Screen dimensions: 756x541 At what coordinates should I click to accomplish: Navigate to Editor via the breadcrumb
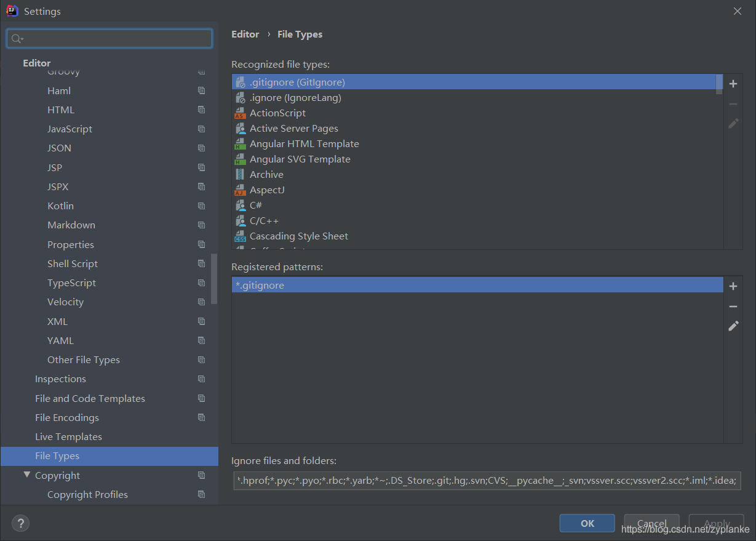245,34
